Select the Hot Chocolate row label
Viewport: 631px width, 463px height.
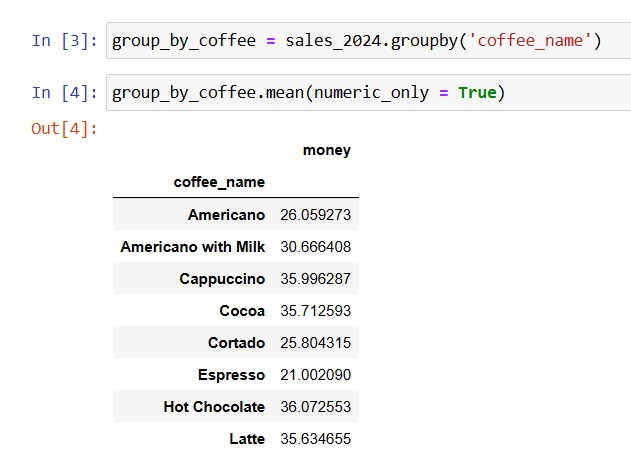214,407
